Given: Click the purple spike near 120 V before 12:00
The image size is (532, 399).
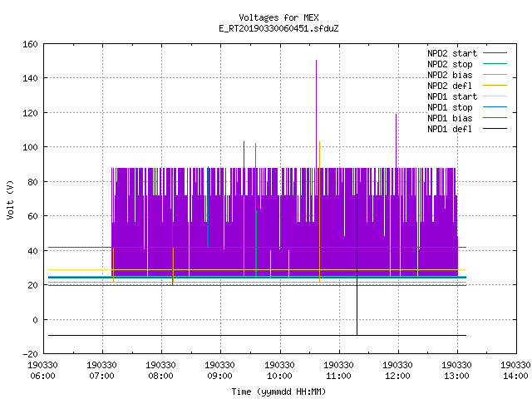Looking at the screenshot, I should [x=396, y=140].
